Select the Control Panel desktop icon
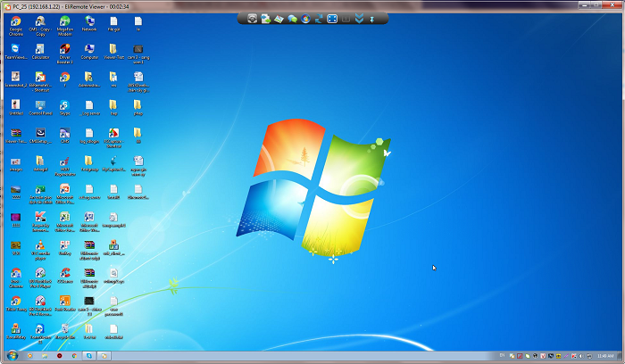This screenshot has height=364, width=625. point(40,108)
